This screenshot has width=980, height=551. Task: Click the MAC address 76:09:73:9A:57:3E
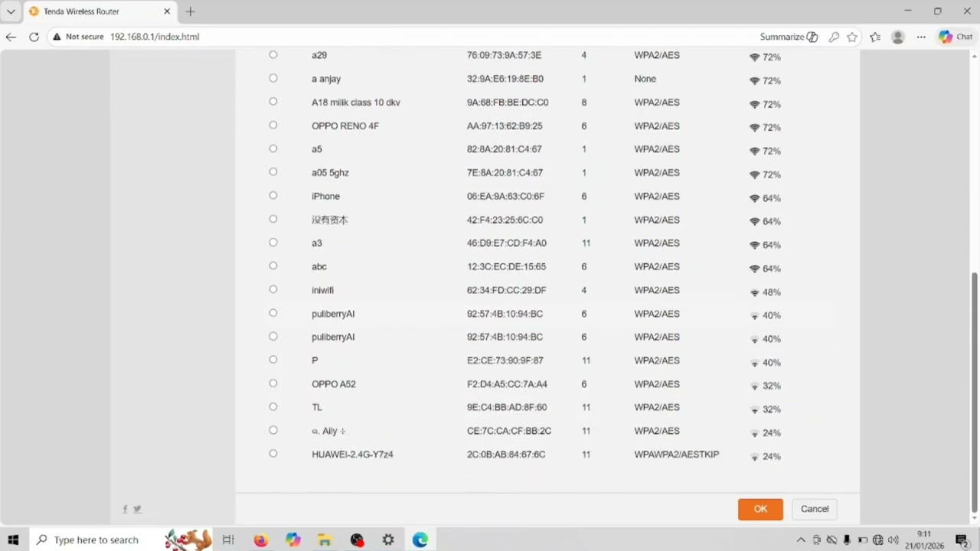504,55
